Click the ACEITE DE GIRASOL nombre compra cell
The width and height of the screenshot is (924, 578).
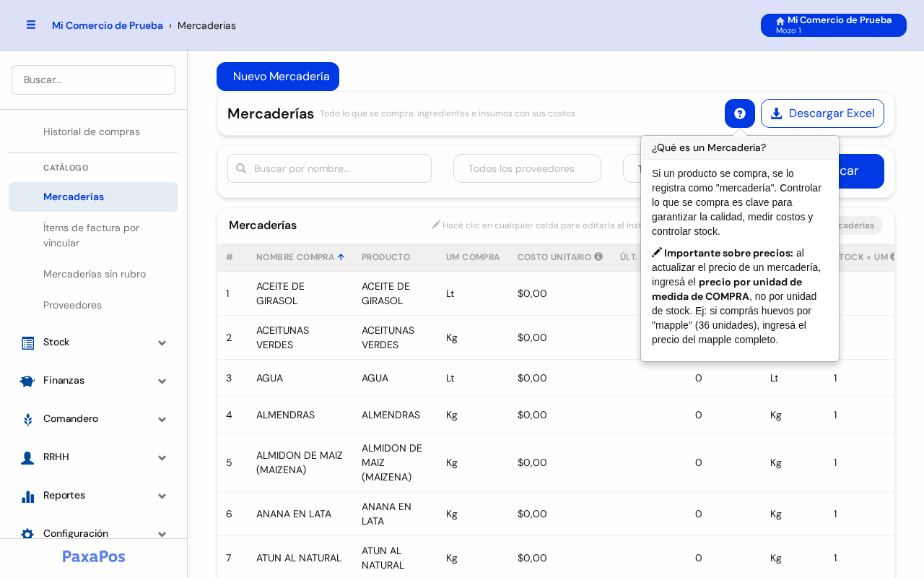point(300,293)
